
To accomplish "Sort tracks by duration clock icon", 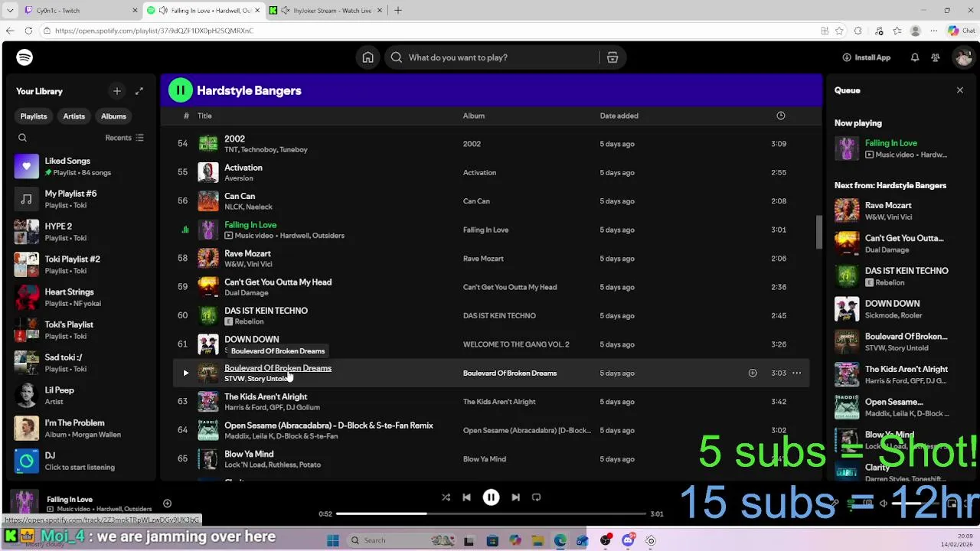I will tap(781, 116).
